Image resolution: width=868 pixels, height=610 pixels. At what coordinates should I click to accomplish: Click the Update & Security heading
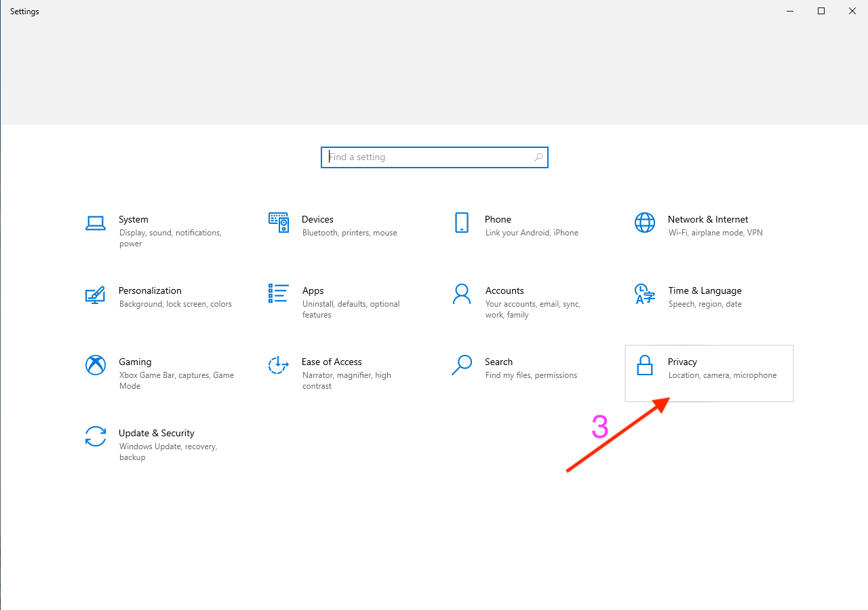[157, 433]
